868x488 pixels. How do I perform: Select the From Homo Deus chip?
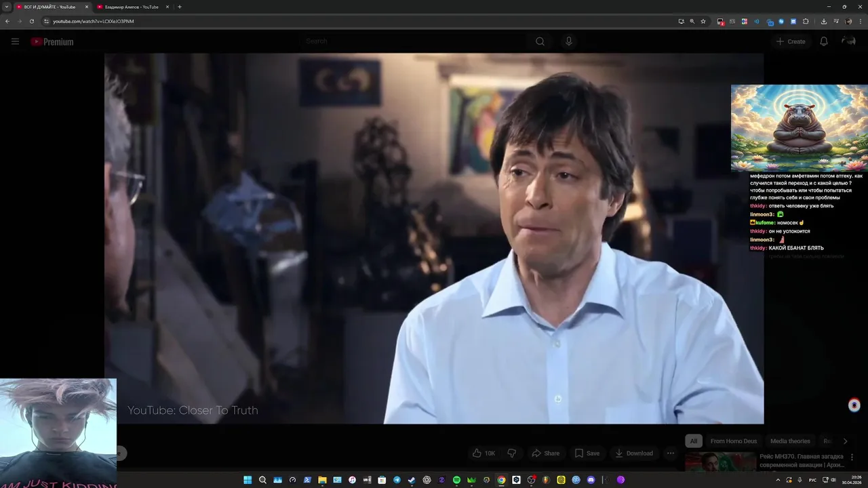coord(734,441)
